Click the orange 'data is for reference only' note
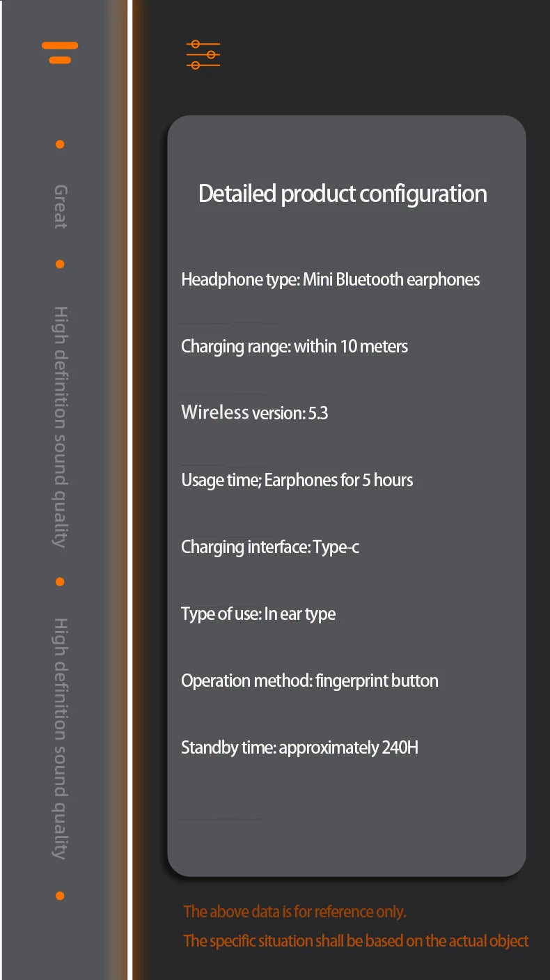Viewport: 550px width, 980px height. [294, 911]
